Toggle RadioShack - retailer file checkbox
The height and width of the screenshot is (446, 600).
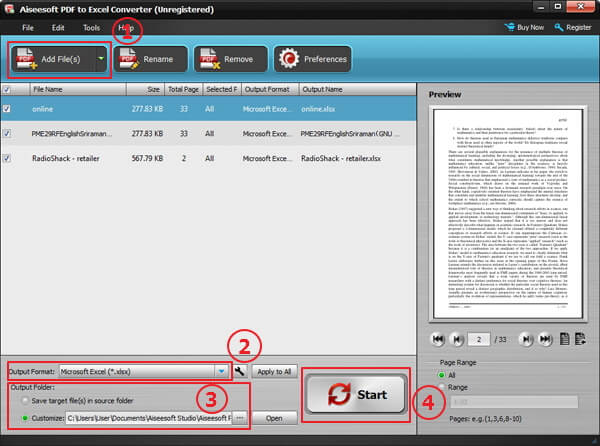click(x=10, y=157)
